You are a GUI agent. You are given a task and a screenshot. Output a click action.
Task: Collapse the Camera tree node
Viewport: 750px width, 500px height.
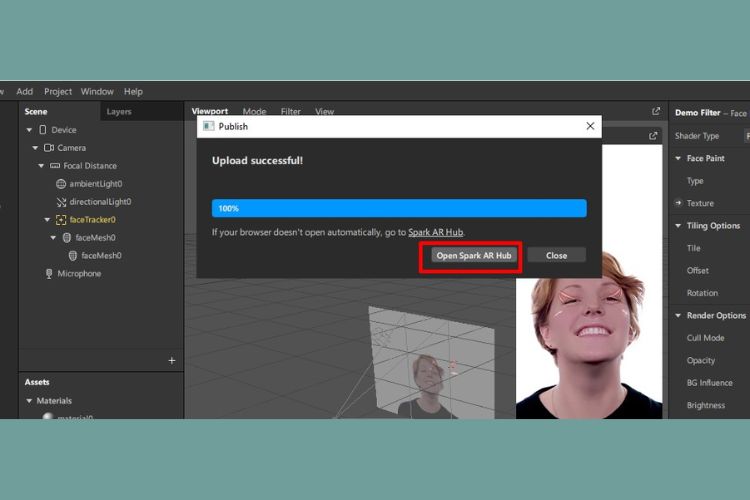tap(35, 148)
